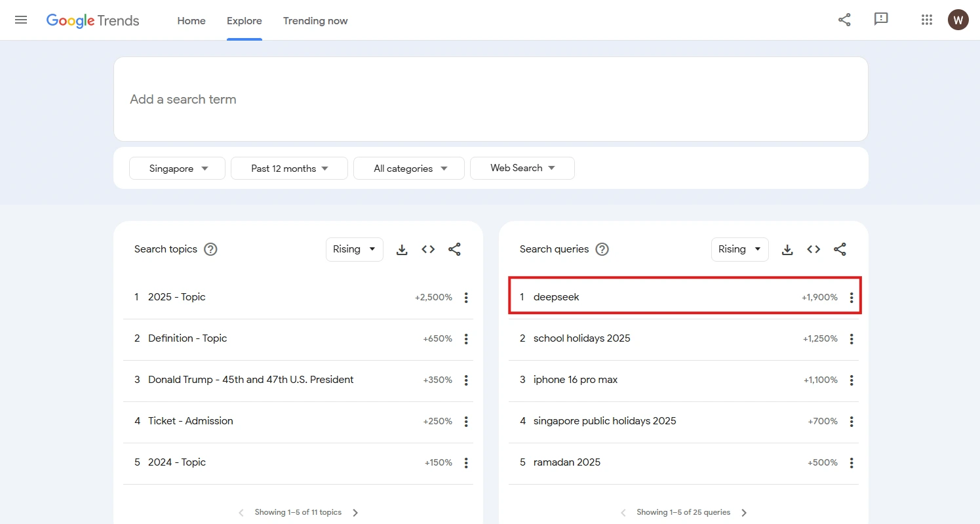Click 'Showing 1–5 of 25 queries' text

point(683,512)
